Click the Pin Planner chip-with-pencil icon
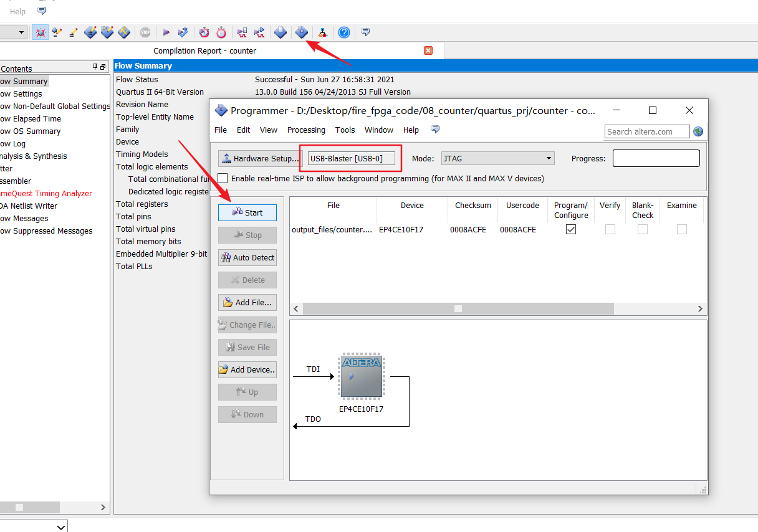The height and width of the screenshot is (532, 758). point(90,32)
